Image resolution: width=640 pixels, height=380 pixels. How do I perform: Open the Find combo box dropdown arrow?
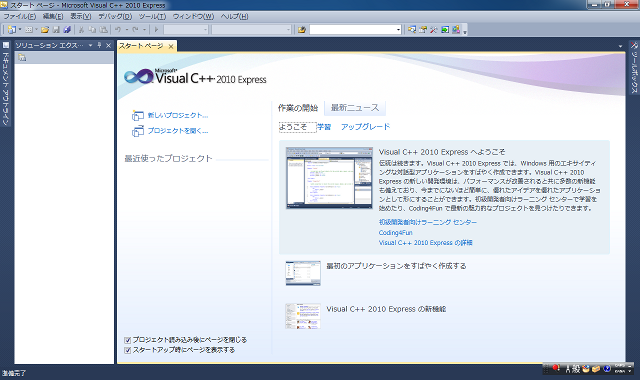point(398,29)
